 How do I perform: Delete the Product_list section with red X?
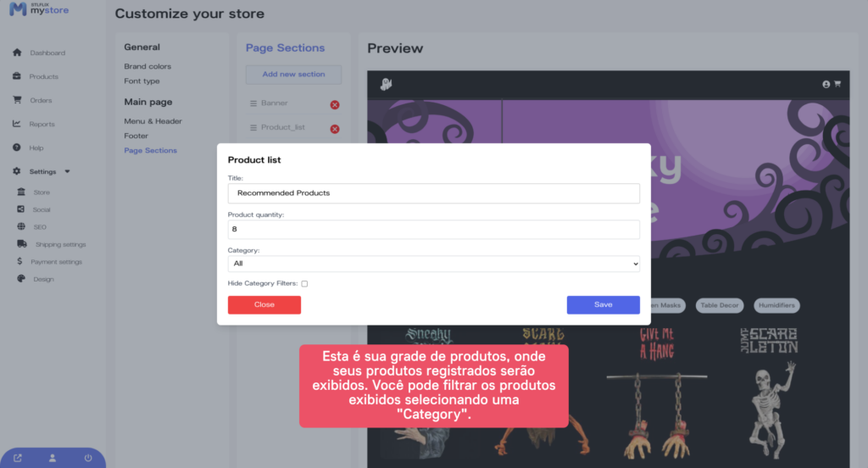point(335,129)
